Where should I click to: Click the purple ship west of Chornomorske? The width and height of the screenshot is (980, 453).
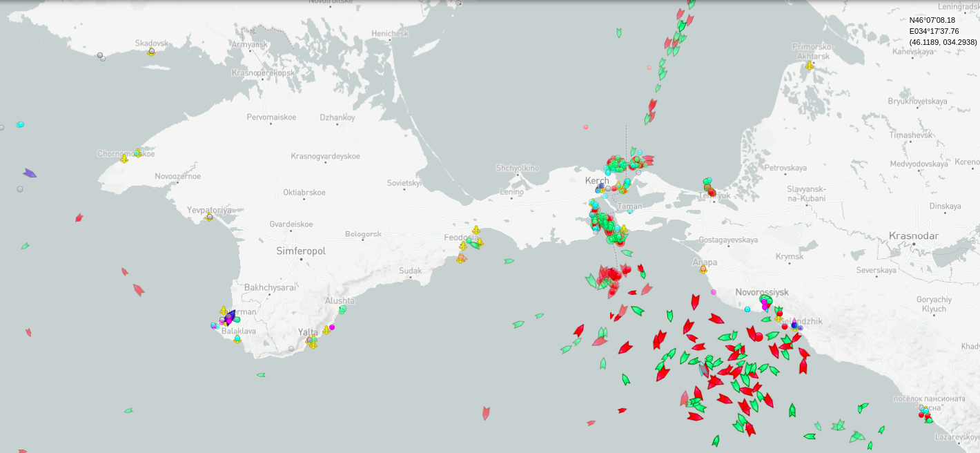(x=29, y=173)
